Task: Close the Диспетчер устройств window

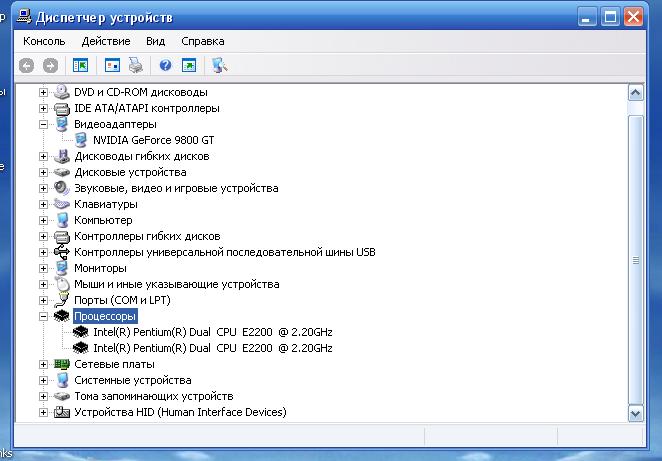Action: (634, 17)
